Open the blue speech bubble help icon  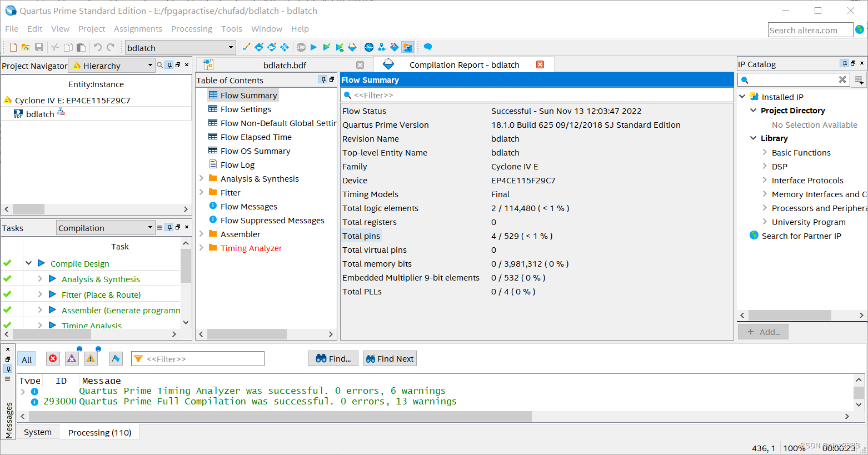click(428, 47)
